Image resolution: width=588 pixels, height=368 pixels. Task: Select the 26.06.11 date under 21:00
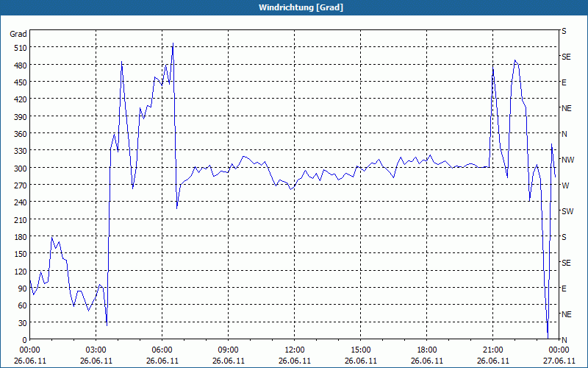click(x=492, y=361)
